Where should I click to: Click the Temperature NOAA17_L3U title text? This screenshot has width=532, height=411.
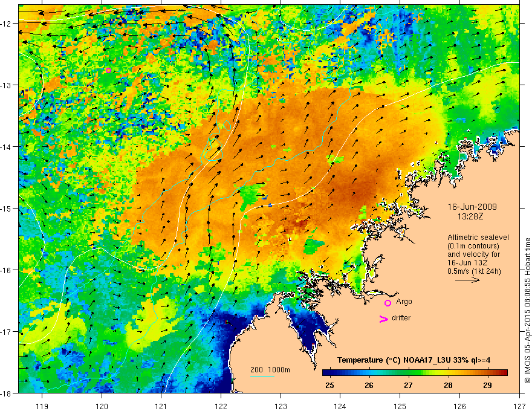(414, 360)
